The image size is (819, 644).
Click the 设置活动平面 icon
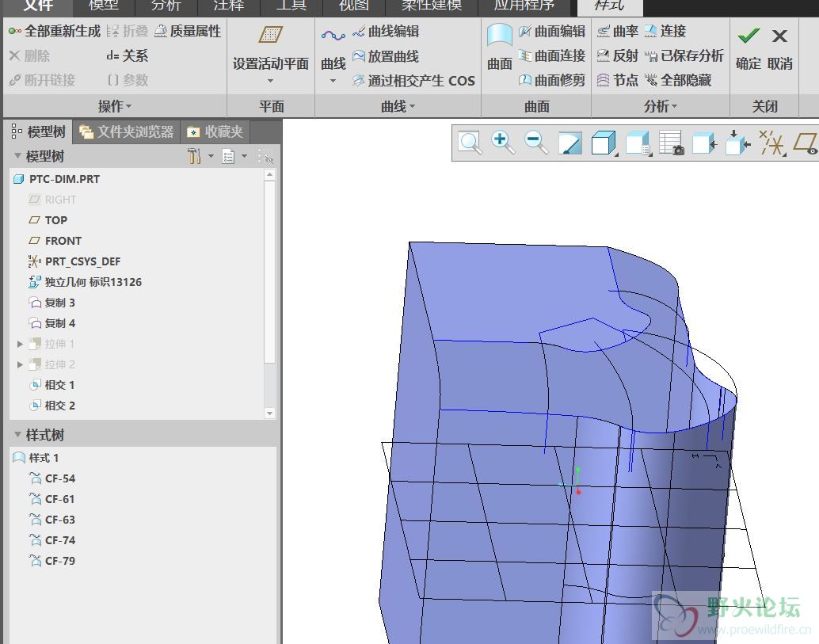pos(271,36)
